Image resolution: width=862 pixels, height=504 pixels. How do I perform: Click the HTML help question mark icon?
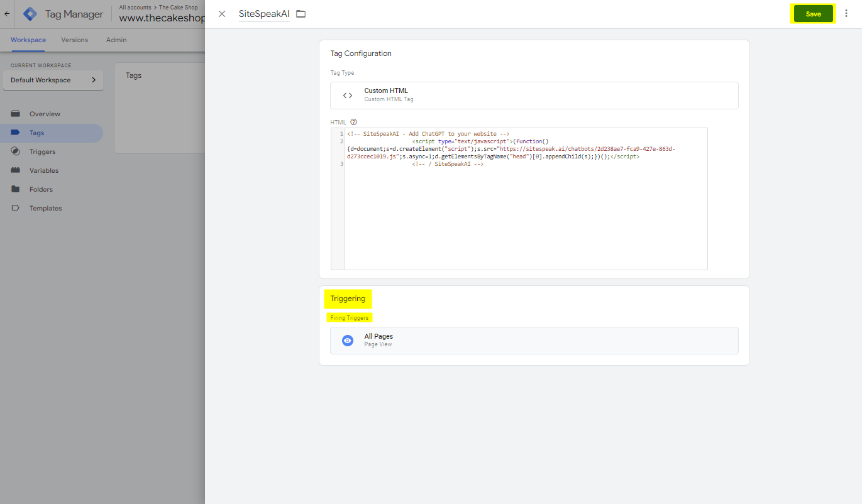pyautogui.click(x=353, y=122)
